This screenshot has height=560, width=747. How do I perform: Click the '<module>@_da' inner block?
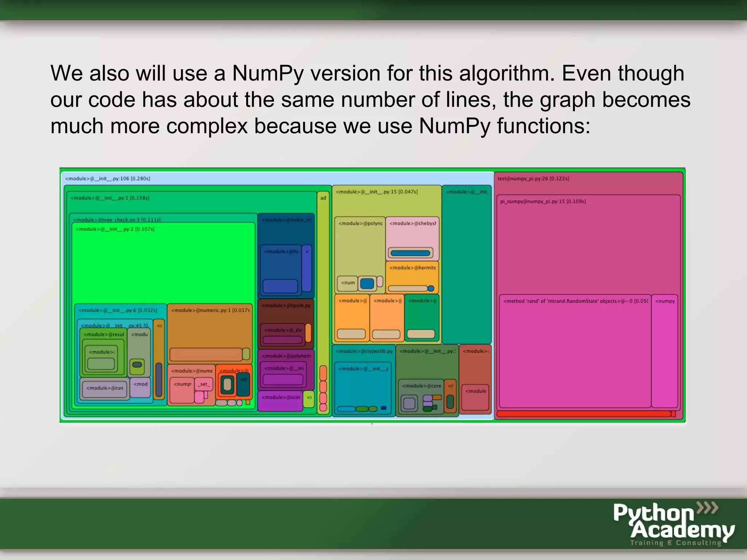282,335
